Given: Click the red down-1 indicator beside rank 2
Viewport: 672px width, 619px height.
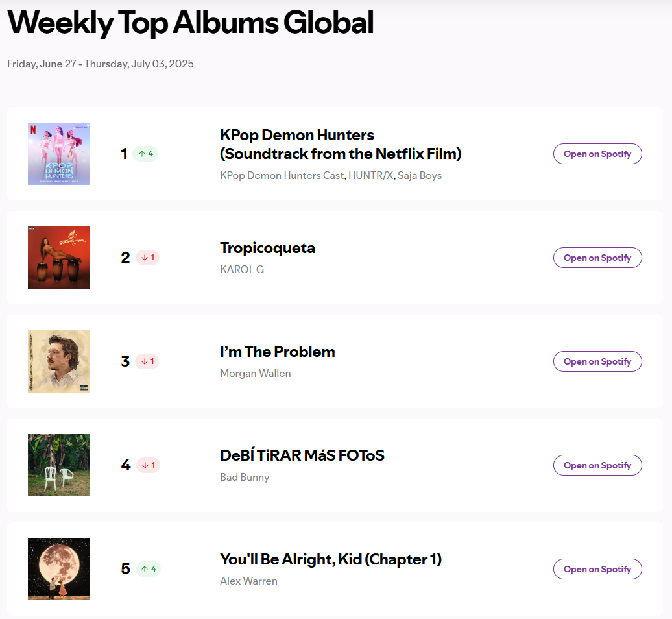Looking at the screenshot, I should click(x=147, y=258).
